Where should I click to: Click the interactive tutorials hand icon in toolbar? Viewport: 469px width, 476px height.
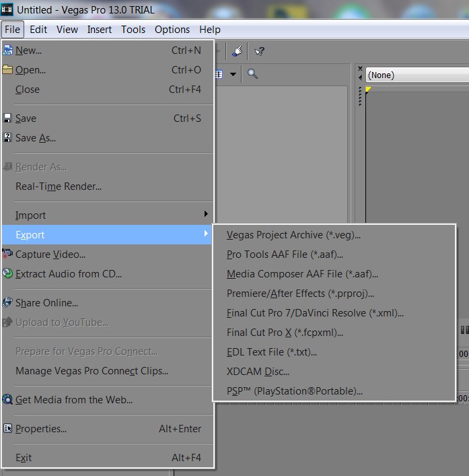[x=238, y=51]
